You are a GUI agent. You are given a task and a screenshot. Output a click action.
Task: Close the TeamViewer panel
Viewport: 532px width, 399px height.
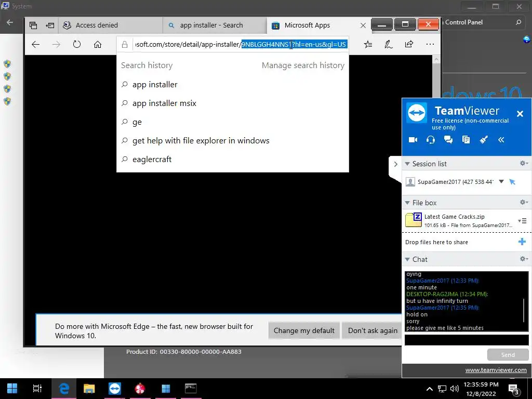click(520, 114)
